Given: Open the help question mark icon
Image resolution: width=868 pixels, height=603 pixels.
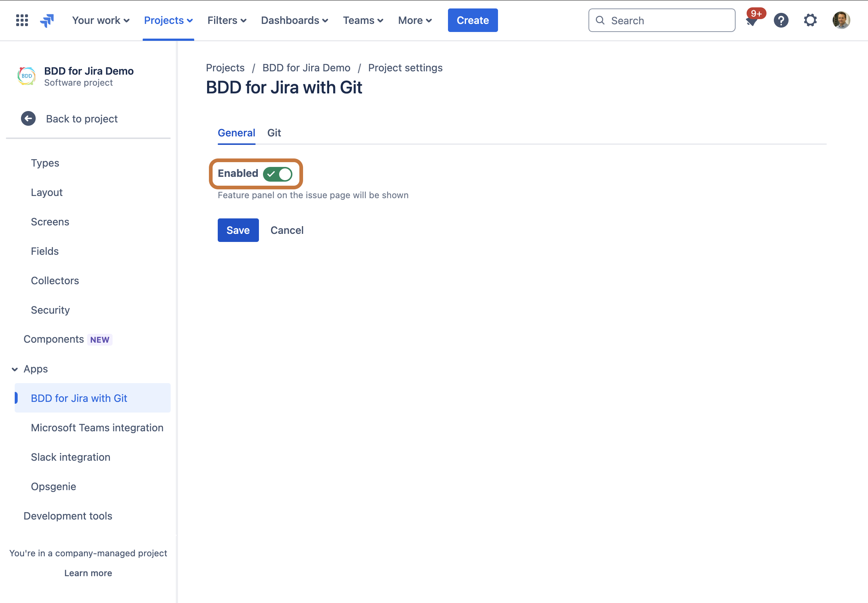Looking at the screenshot, I should [x=781, y=20].
